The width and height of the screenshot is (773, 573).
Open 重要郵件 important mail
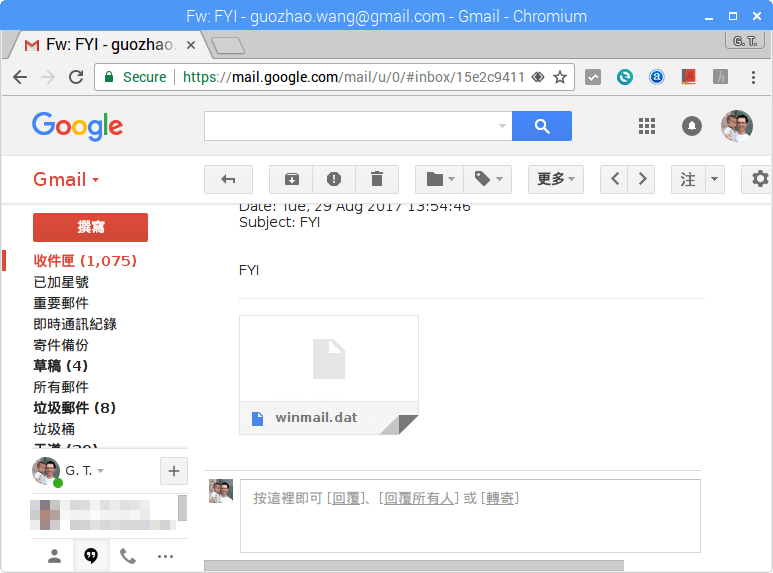(61, 303)
